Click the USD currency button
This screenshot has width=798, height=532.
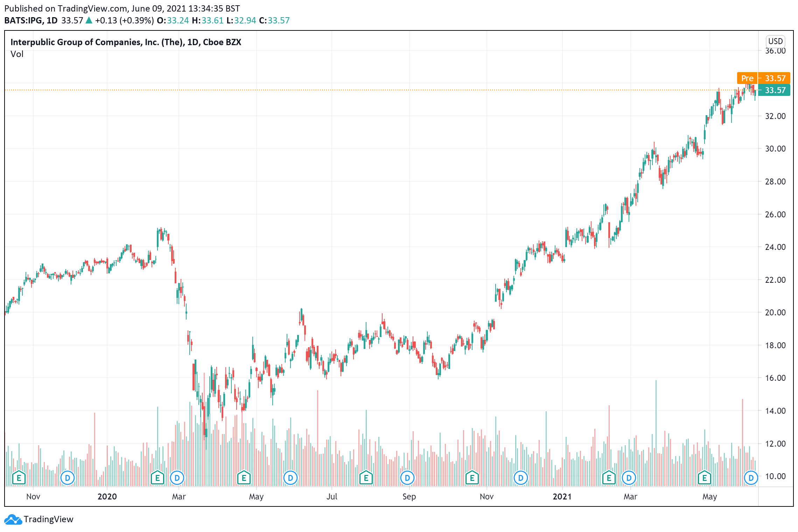click(x=775, y=41)
